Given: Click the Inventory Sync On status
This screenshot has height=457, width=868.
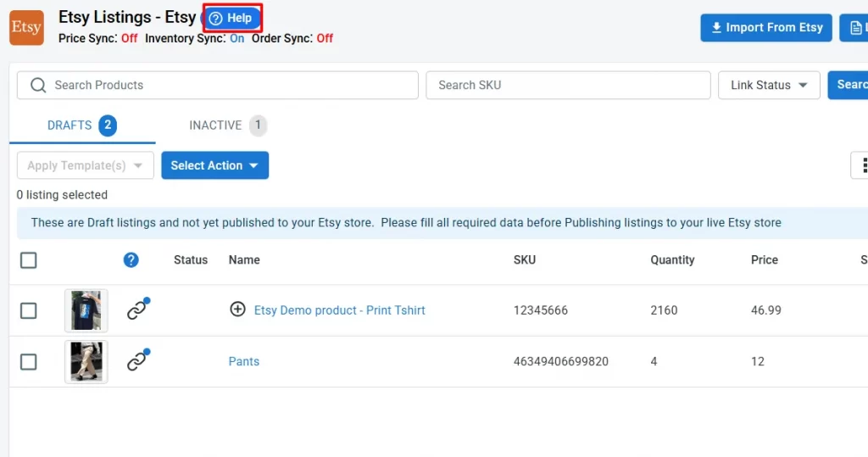Looking at the screenshot, I should [237, 38].
